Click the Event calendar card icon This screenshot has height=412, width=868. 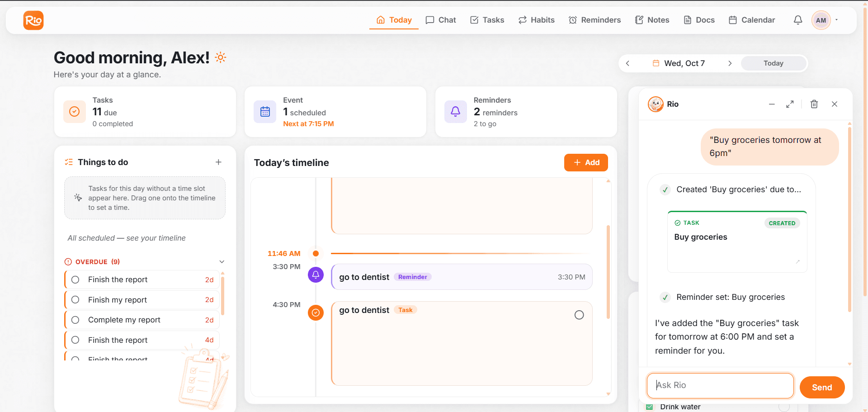[x=265, y=112]
